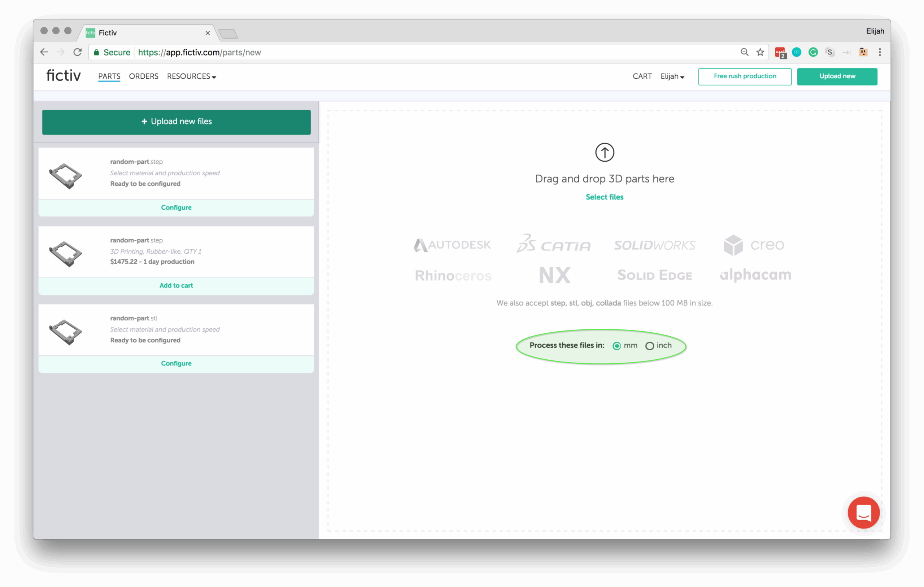
Task: Click the CATIA logo
Action: tap(553, 243)
